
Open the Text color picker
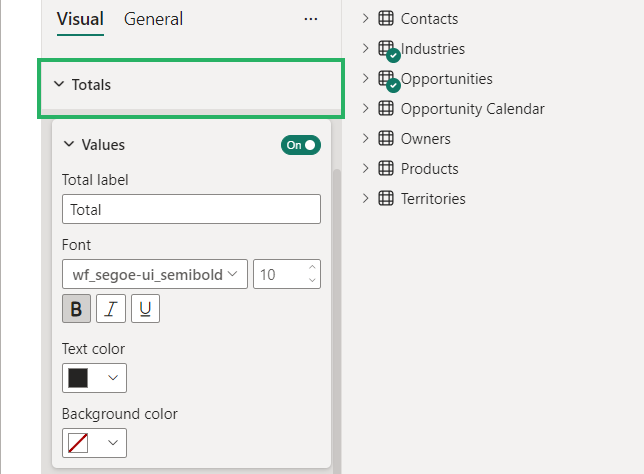(94, 378)
